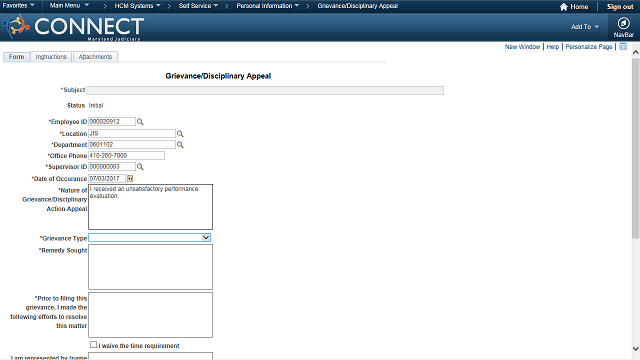Screen dimensions: 640x360
Task: Click the I am represented by field
Action: click(151, 356)
